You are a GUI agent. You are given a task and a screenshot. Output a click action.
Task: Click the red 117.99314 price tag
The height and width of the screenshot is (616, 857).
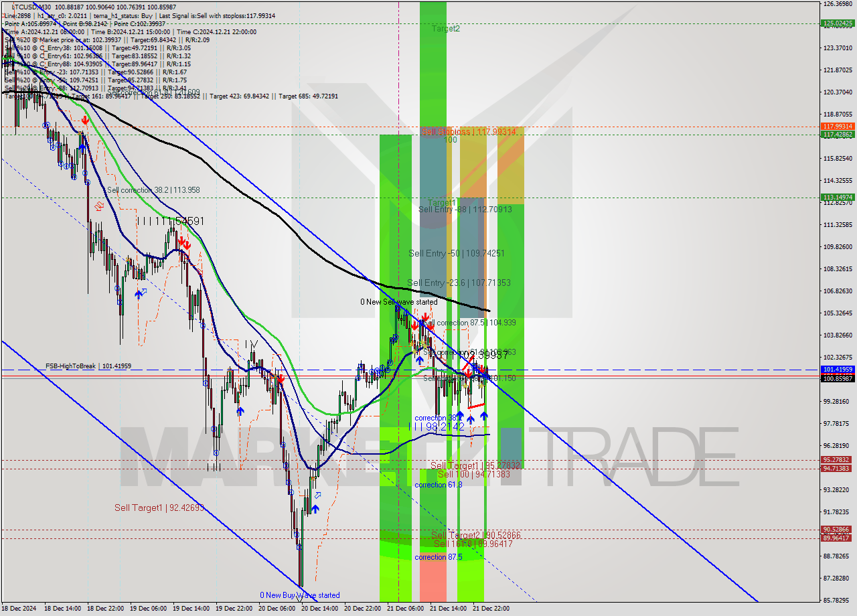(x=838, y=127)
